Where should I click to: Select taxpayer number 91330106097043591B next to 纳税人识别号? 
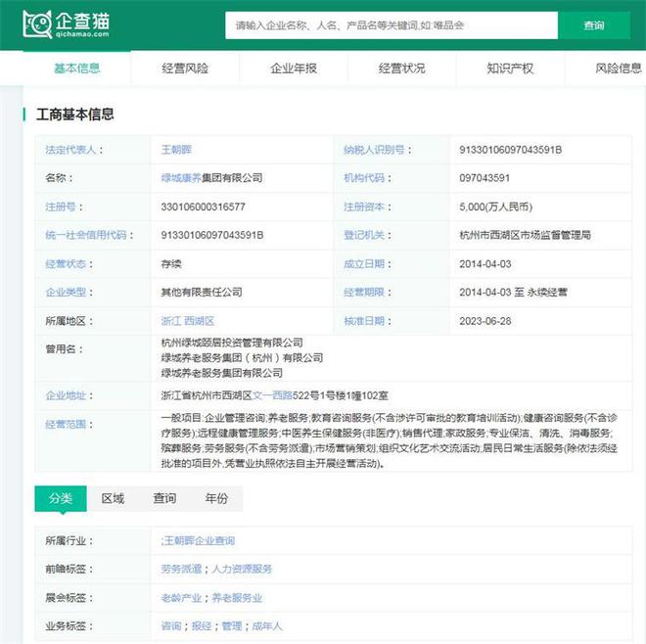[x=511, y=150]
